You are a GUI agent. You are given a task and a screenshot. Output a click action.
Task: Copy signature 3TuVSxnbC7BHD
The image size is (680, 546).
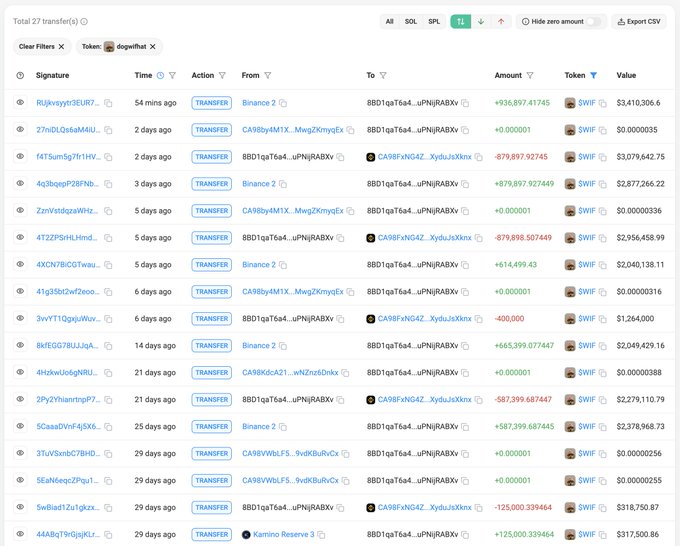pos(108,454)
